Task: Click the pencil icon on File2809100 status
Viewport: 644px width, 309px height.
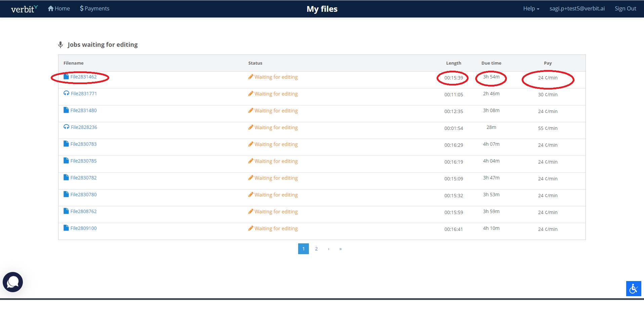Action: pyautogui.click(x=251, y=228)
